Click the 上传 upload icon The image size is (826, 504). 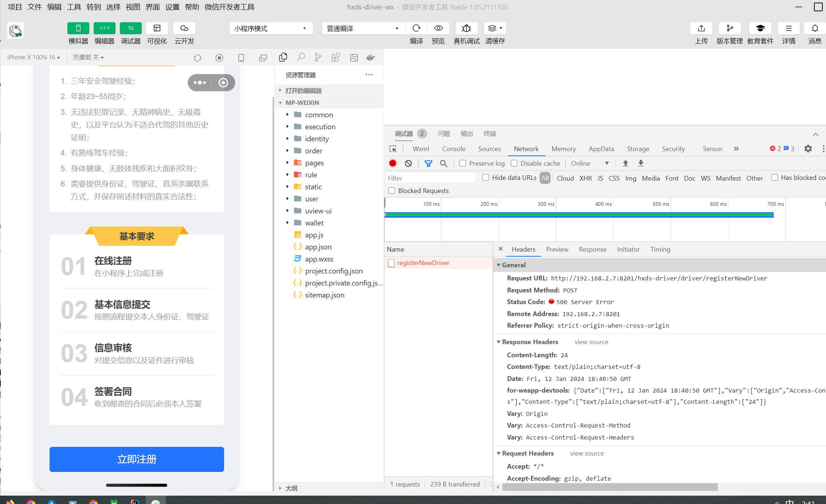coord(701,28)
